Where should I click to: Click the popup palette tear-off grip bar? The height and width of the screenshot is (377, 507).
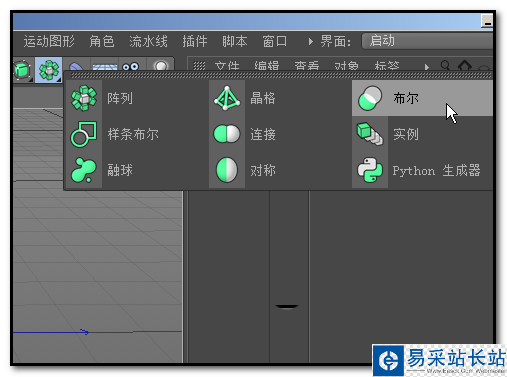click(281, 76)
